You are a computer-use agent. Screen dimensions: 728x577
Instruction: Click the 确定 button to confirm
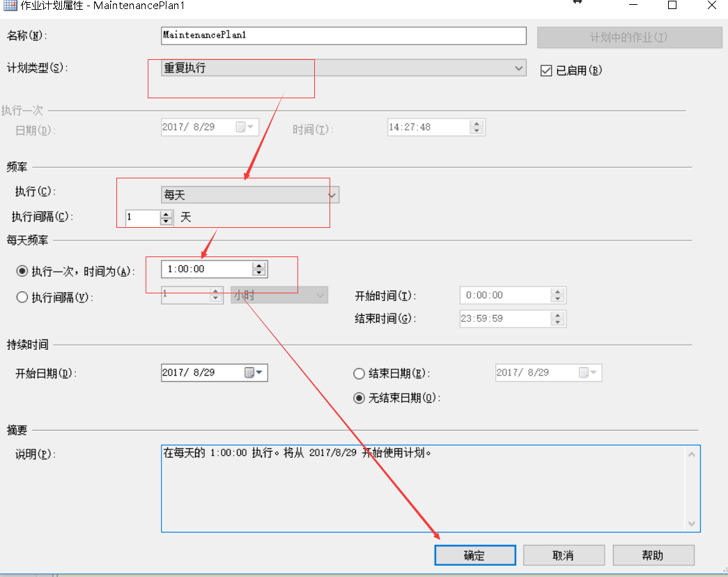pyautogui.click(x=474, y=555)
